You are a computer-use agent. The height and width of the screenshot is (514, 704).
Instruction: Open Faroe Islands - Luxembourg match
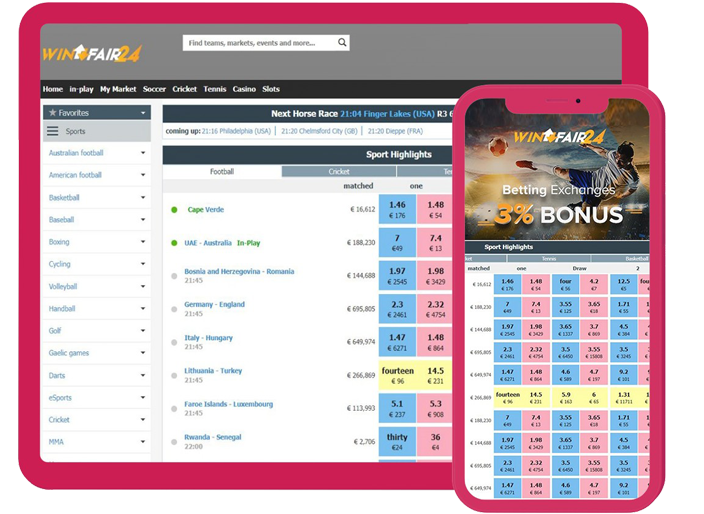pos(229,404)
